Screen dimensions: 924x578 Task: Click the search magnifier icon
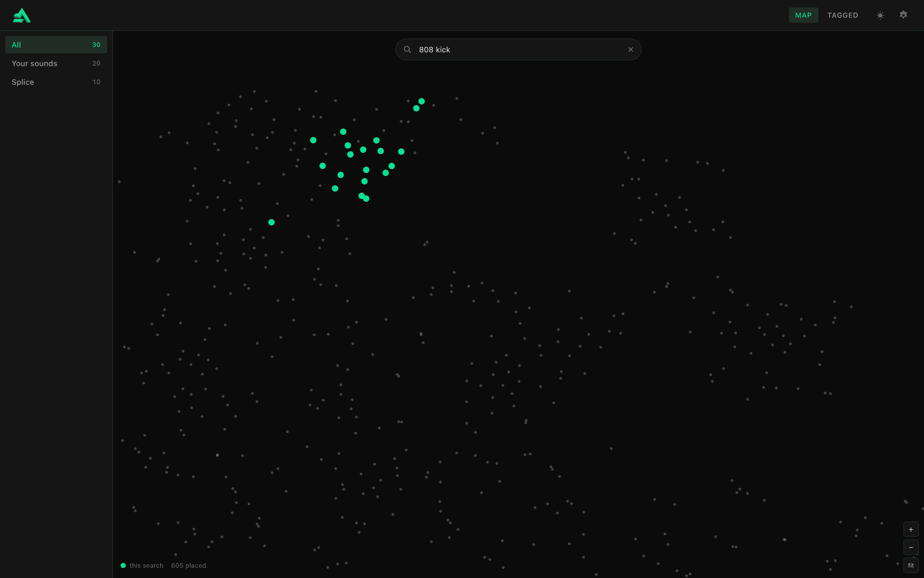[407, 49]
